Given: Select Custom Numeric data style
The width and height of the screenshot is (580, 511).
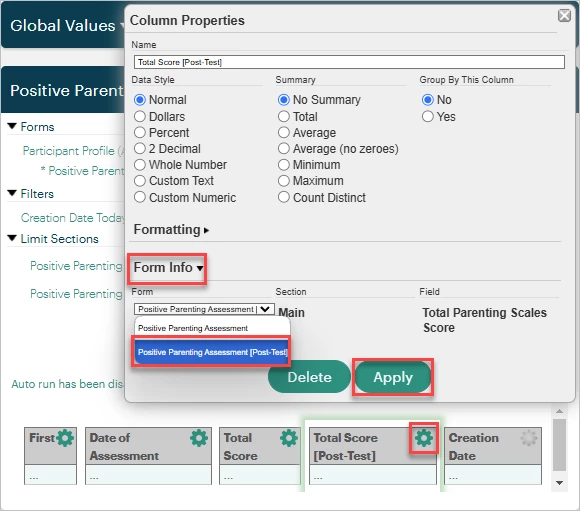Looking at the screenshot, I should 140,197.
